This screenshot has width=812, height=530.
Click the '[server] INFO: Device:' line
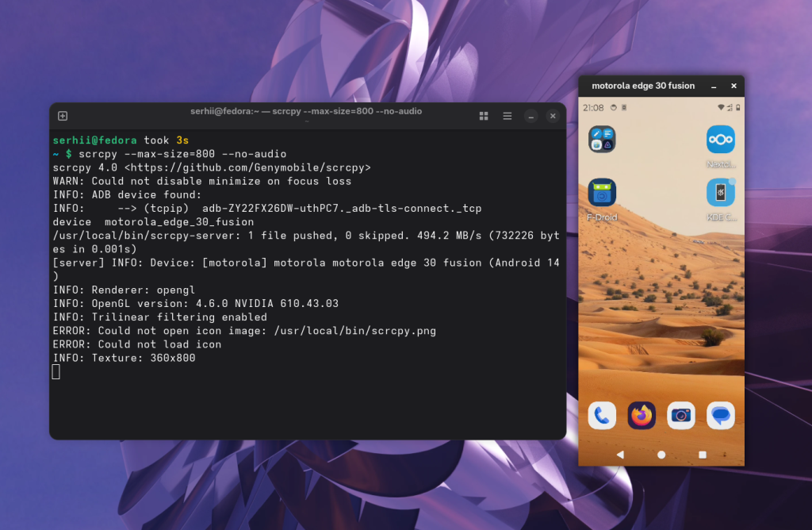306,270
